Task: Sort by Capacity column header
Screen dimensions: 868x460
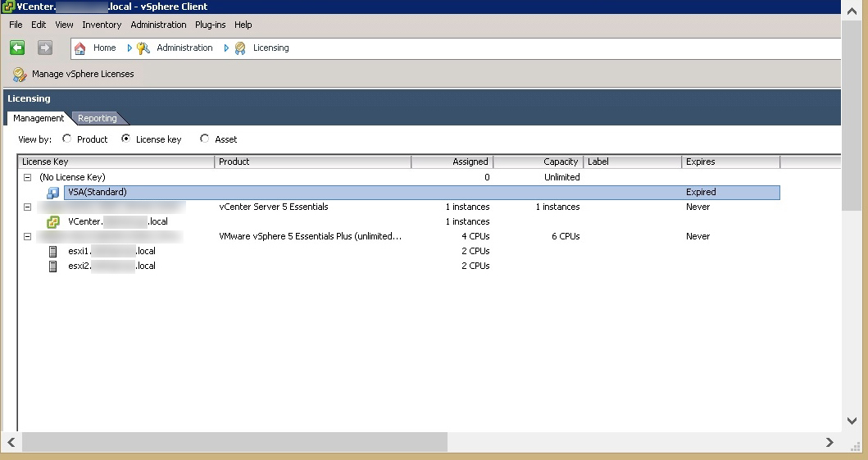Action: (538, 162)
